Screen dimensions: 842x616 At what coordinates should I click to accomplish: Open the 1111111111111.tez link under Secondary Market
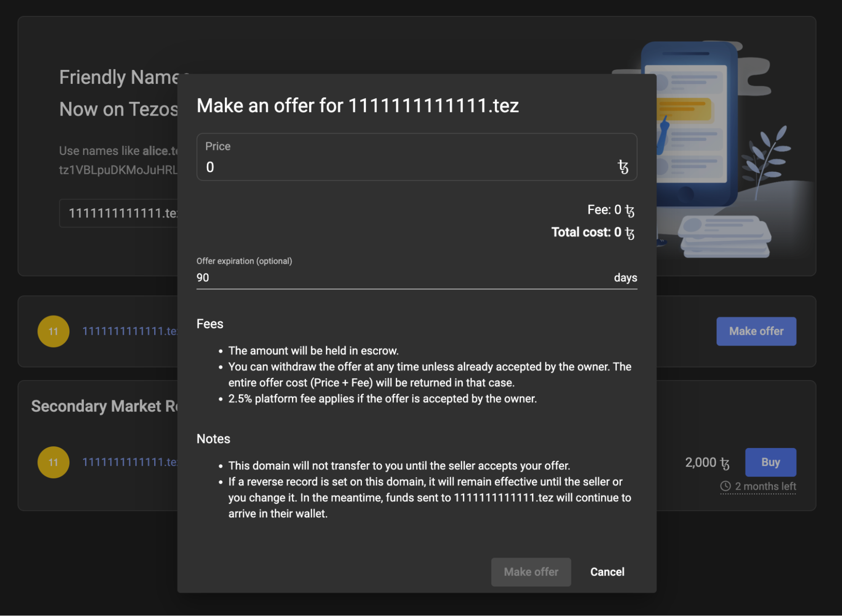130,462
